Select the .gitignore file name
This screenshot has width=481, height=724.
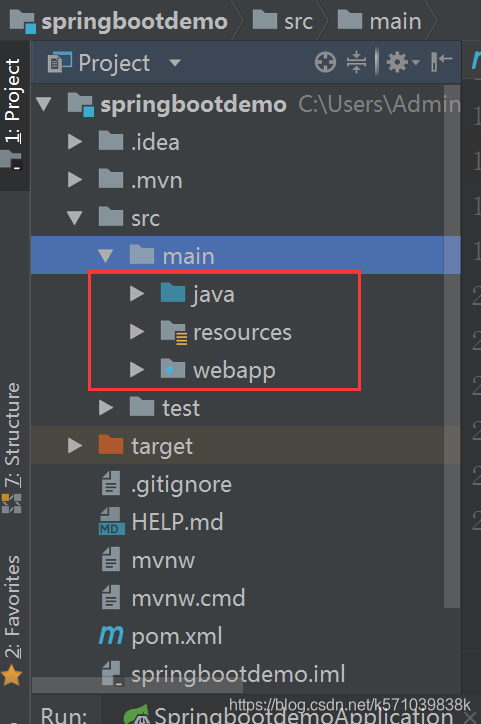[181, 485]
